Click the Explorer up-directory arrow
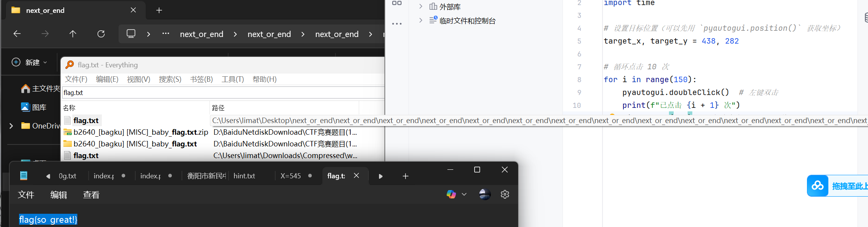This screenshot has height=227, width=868. (x=73, y=34)
